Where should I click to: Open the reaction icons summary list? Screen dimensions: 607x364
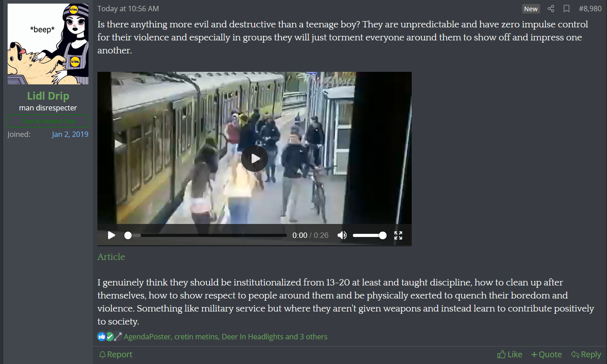[x=110, y=336]
